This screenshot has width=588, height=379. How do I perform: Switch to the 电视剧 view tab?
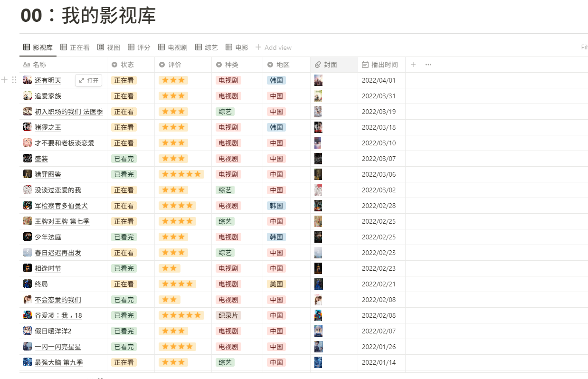pyautogui.click(x=173, y=47)
